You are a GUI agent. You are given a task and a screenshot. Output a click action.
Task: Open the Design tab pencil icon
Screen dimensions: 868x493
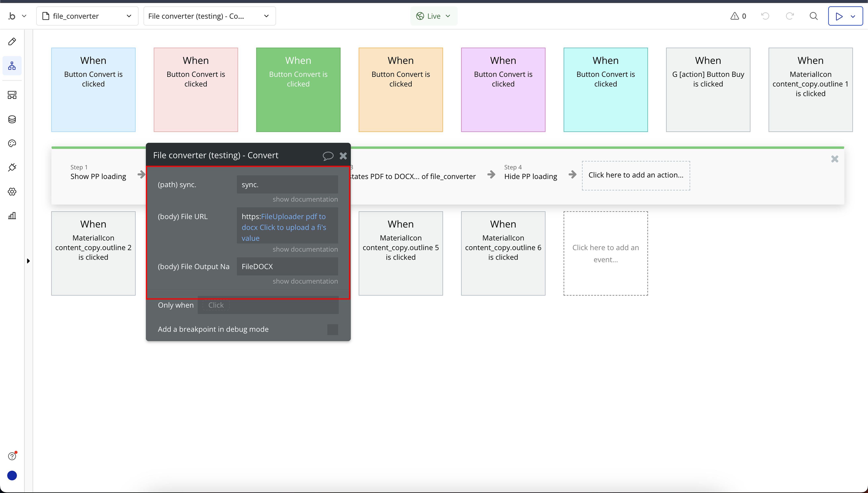[12, 42]
